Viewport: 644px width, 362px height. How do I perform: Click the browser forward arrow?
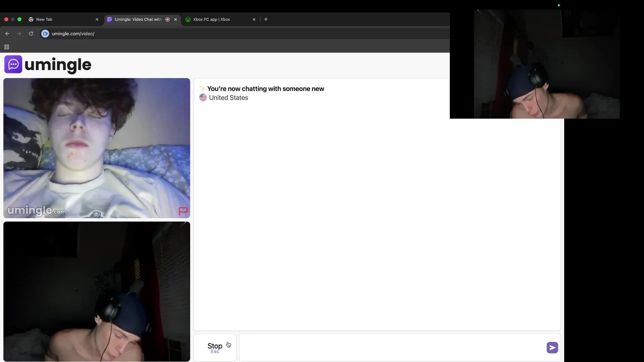19,34
